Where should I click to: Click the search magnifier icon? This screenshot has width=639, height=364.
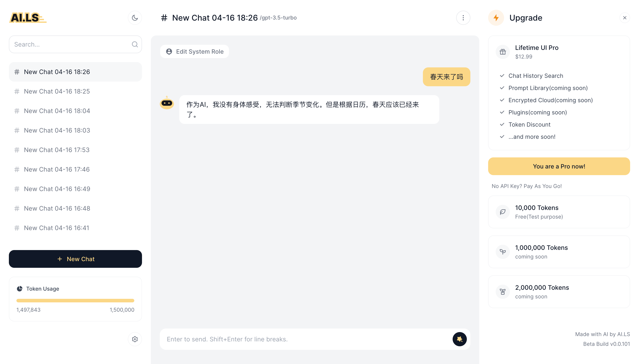pos(135,44)
